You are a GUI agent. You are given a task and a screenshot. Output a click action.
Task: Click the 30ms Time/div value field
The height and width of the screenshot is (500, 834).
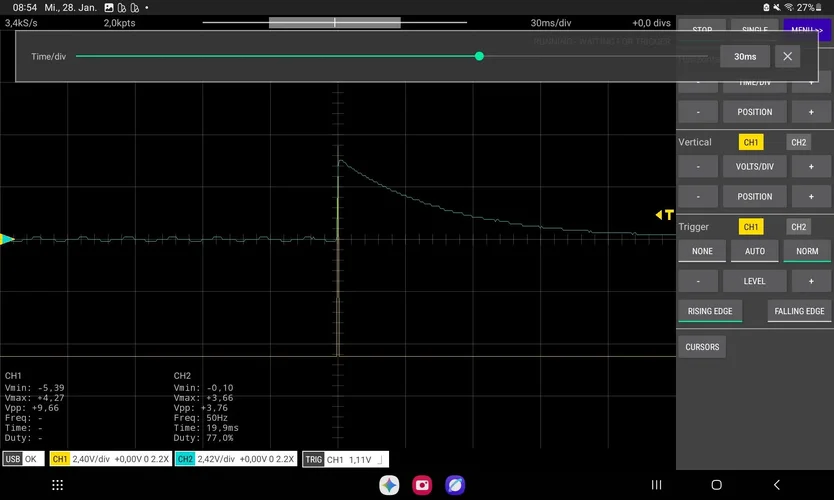745,56
